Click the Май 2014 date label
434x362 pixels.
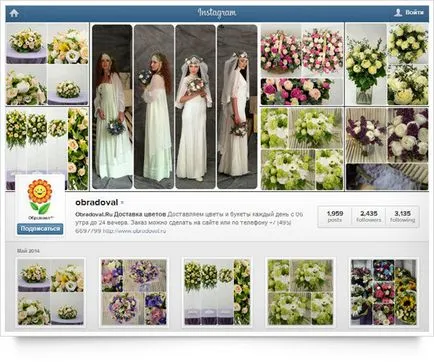coord(28,250)
